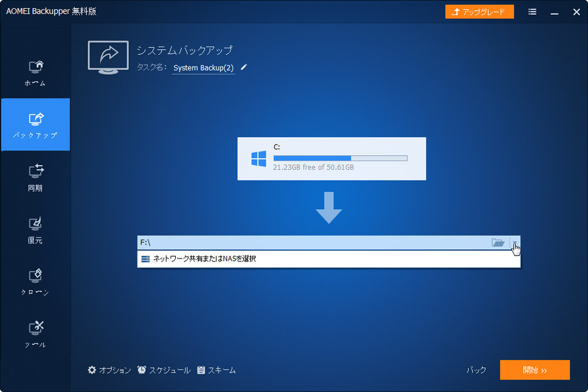Open the folder browse icon for destination
The image size is (588, 392).
pyautogui.click(x=497, y=243)
